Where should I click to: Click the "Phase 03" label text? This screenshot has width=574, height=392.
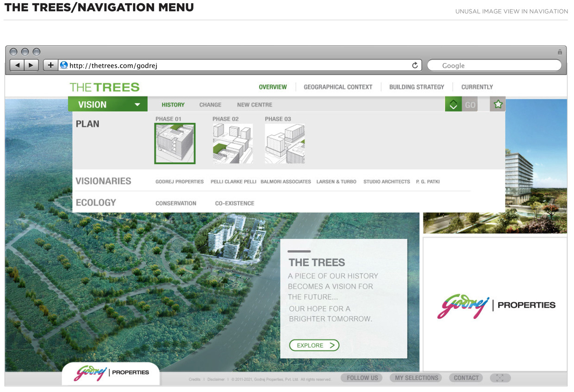click(x=278, y=119)
